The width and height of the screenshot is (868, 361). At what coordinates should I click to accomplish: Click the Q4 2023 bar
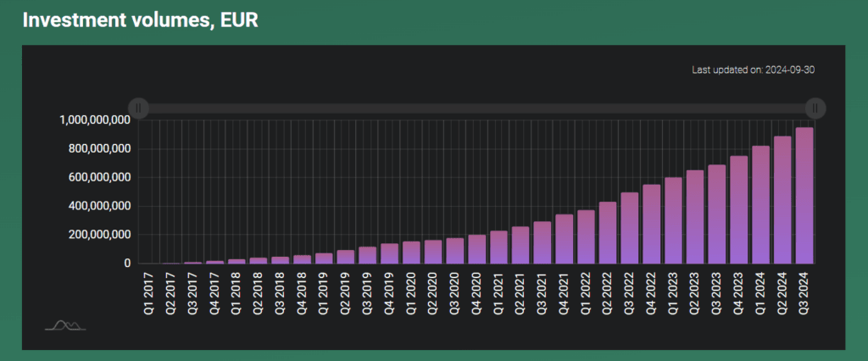738,210
